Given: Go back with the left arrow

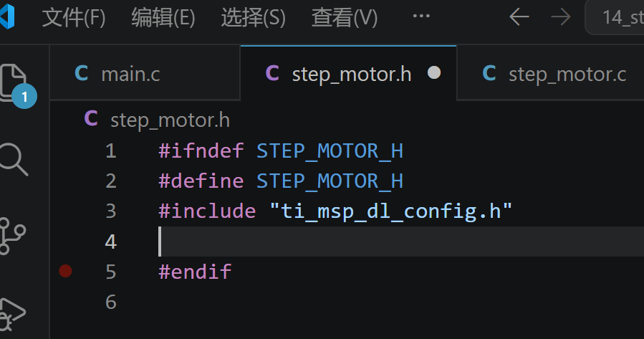Looking at the screenshot, I should click(x=519, y=17).
